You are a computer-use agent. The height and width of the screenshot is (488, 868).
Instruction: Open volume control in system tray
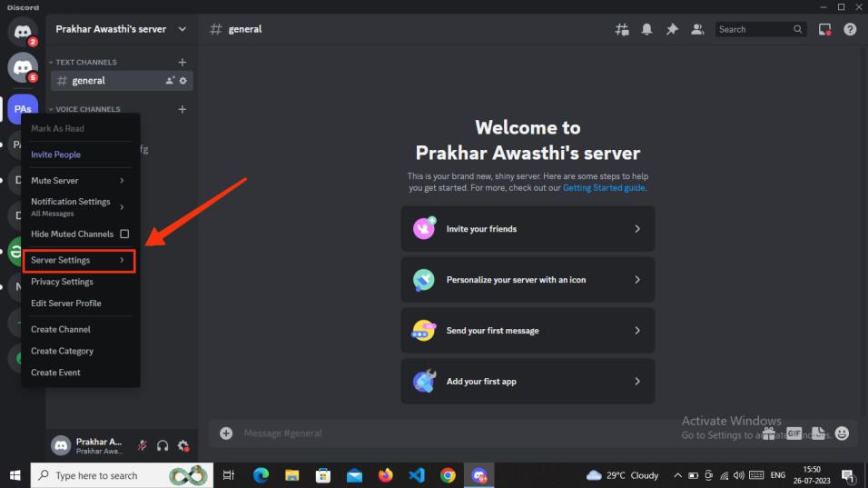point(739,475)
